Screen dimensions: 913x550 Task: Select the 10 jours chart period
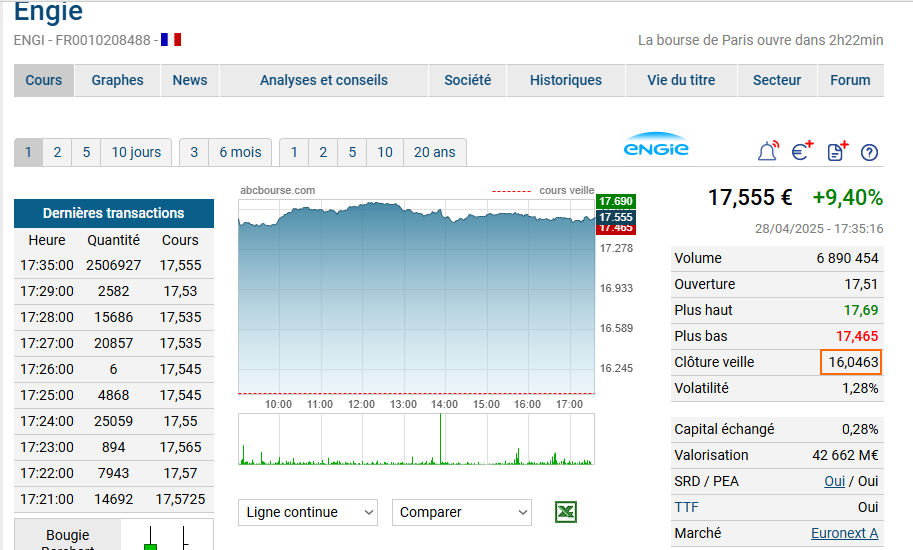click(136, 152)
